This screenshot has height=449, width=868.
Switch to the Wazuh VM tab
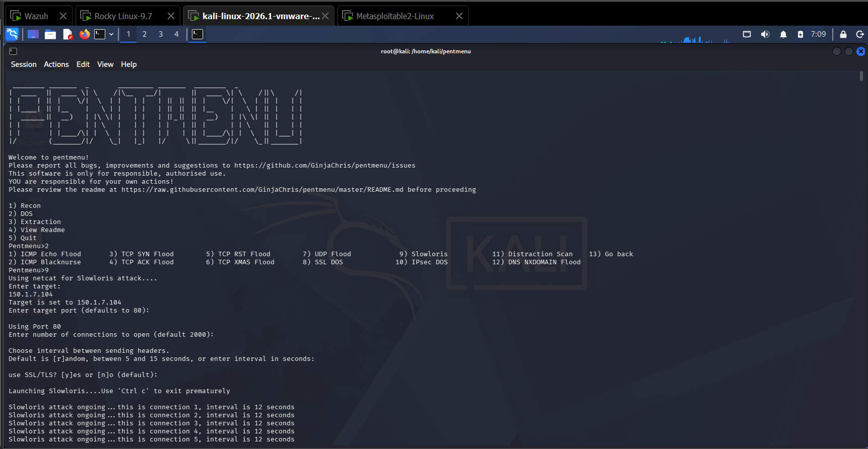click(36, 16)
